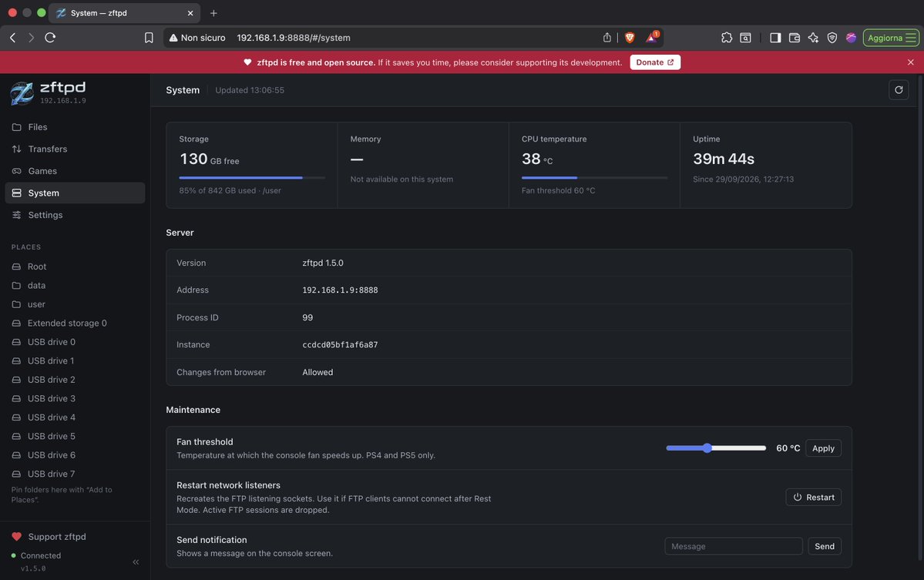Go to the Transfers page

[75, 149]
